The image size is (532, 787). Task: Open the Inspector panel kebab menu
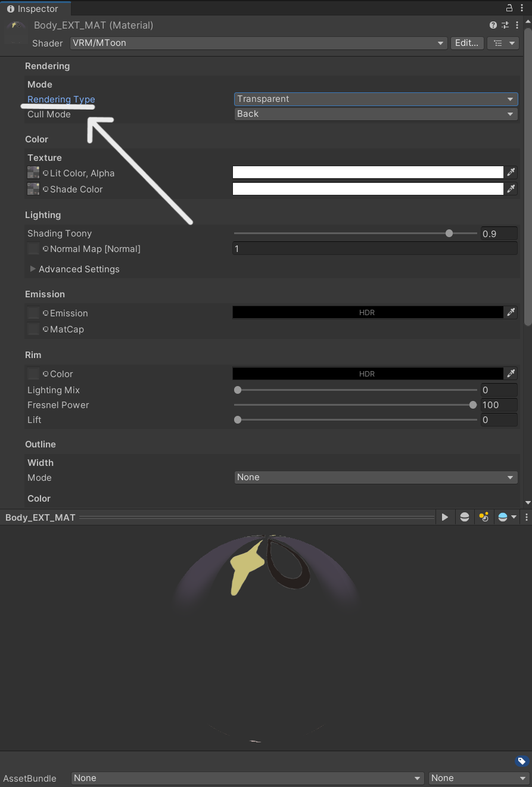[522, 8]
